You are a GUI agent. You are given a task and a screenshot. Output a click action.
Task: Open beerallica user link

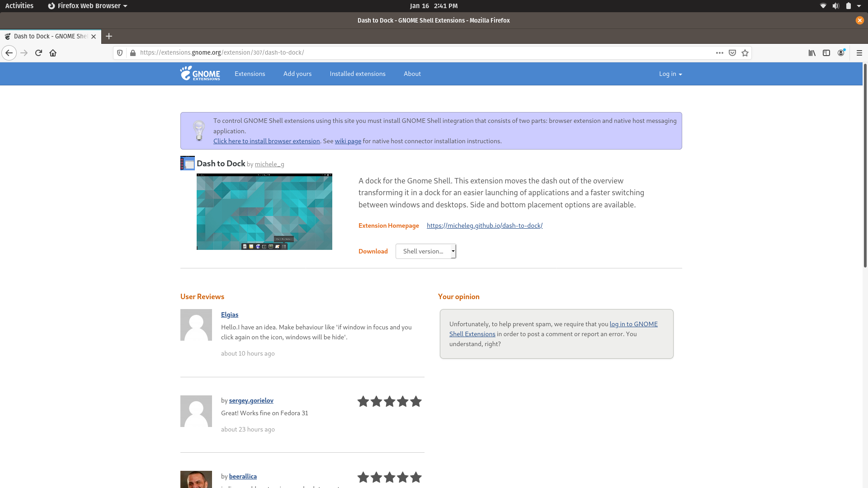pos(243,476)
